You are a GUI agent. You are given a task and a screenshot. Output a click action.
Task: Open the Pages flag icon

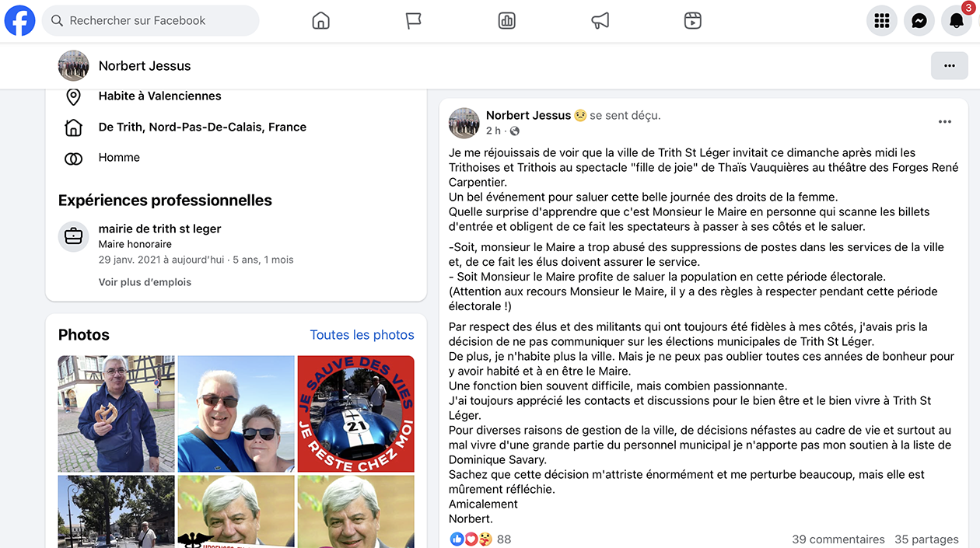click(414, 21)
